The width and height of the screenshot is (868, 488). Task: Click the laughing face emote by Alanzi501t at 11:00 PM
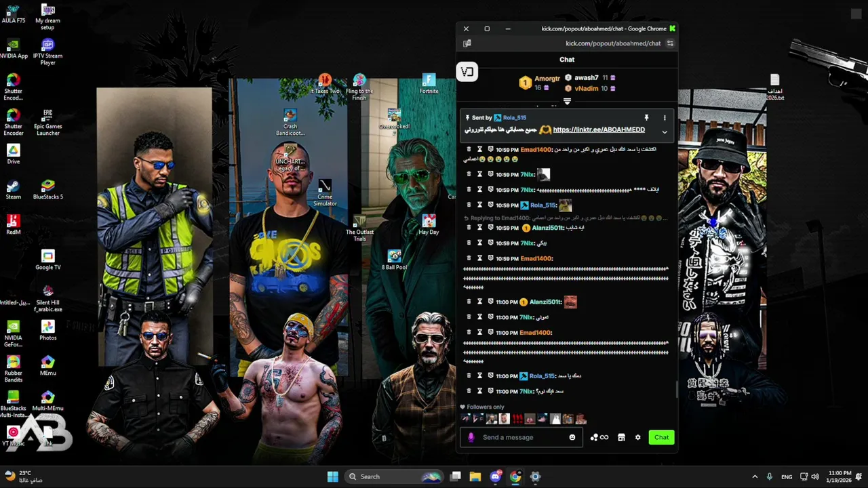click(570, 302)
